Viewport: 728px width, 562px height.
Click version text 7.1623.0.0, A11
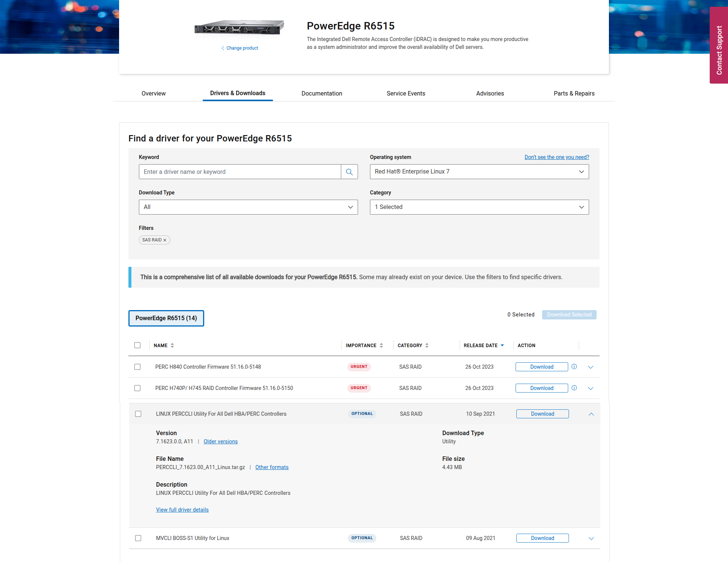click(x=174, y=441)
